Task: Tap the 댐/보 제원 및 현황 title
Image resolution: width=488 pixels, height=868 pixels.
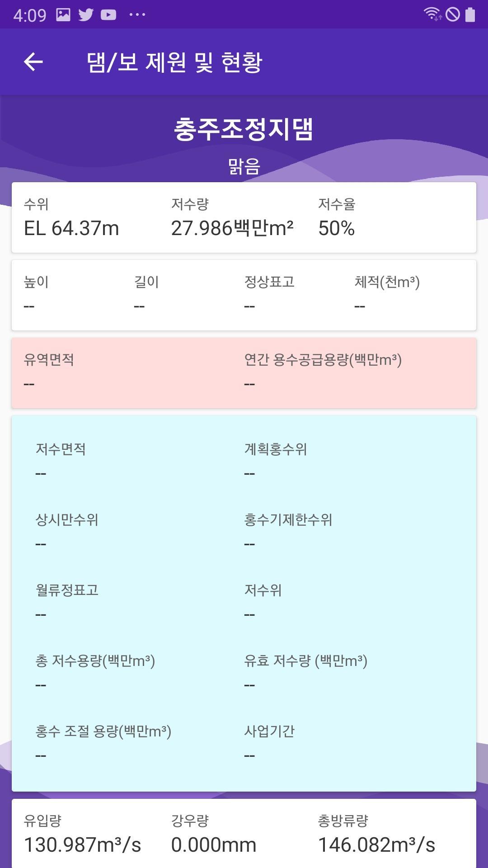Action: tap(174, 62)
